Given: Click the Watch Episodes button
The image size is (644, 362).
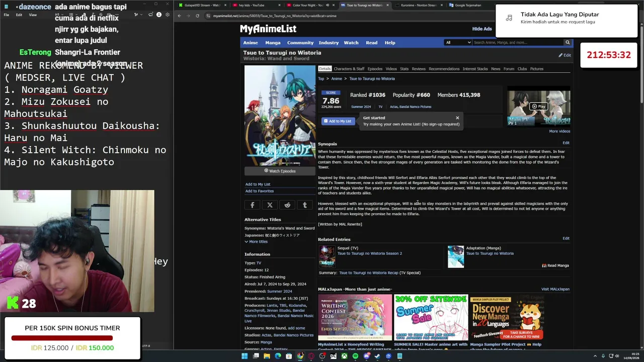Looking at the screenshot, I should click(280, 171).
